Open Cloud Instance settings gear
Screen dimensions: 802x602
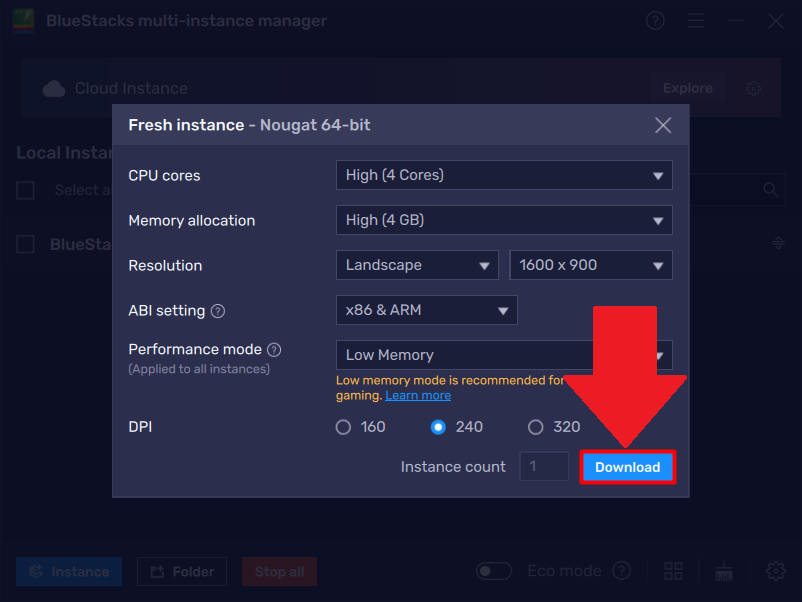[x=753, y=88]
